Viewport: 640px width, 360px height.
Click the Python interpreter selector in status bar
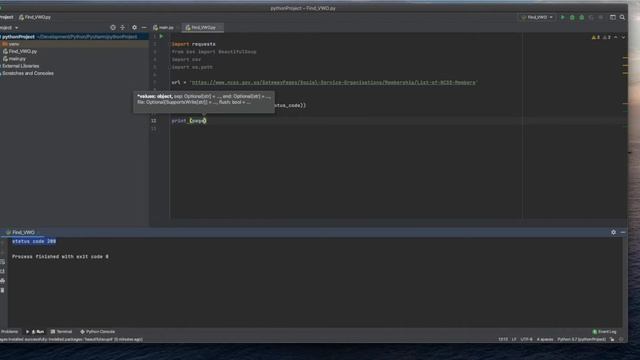581,339
